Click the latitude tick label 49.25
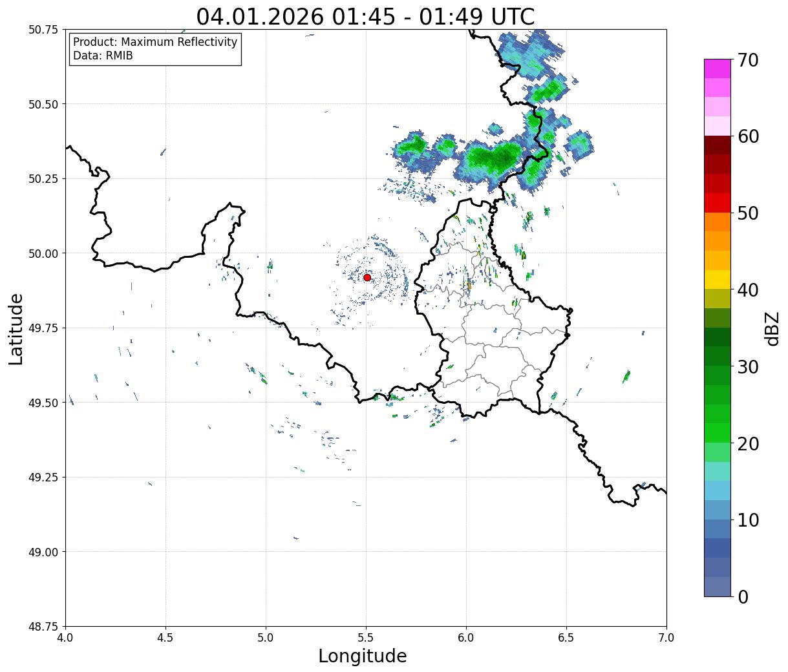 (43, 478)
